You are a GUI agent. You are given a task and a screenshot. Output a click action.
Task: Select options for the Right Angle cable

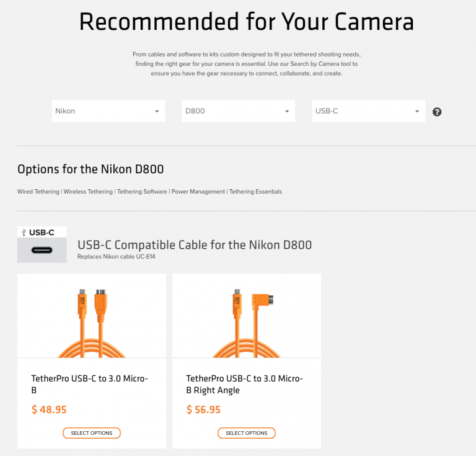point(247,433)
